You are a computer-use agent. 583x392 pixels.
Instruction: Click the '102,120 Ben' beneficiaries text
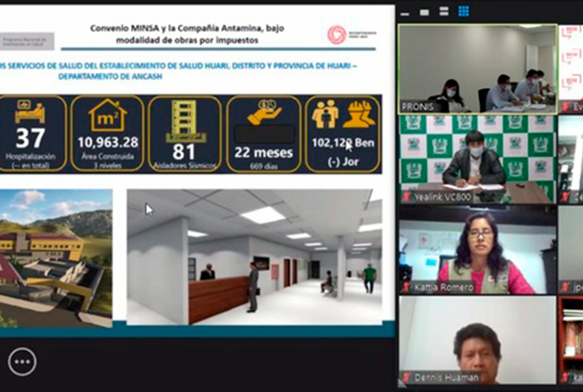point(343,143)
